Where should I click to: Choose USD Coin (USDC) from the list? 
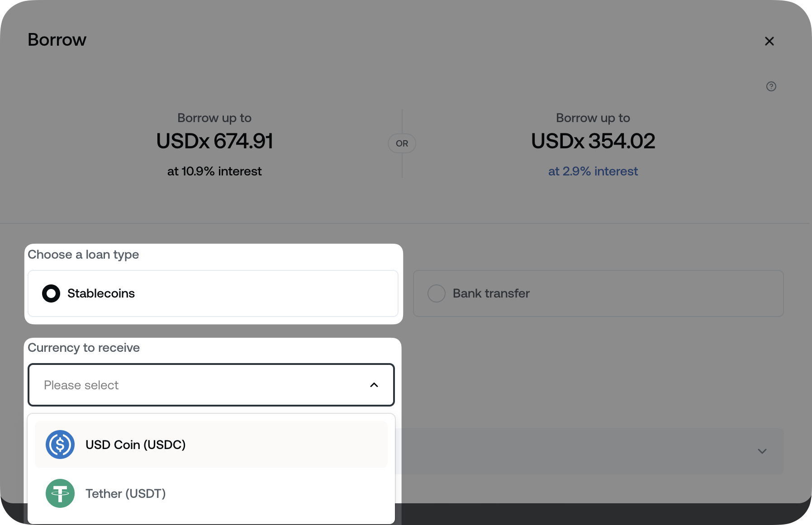[136, 445]
